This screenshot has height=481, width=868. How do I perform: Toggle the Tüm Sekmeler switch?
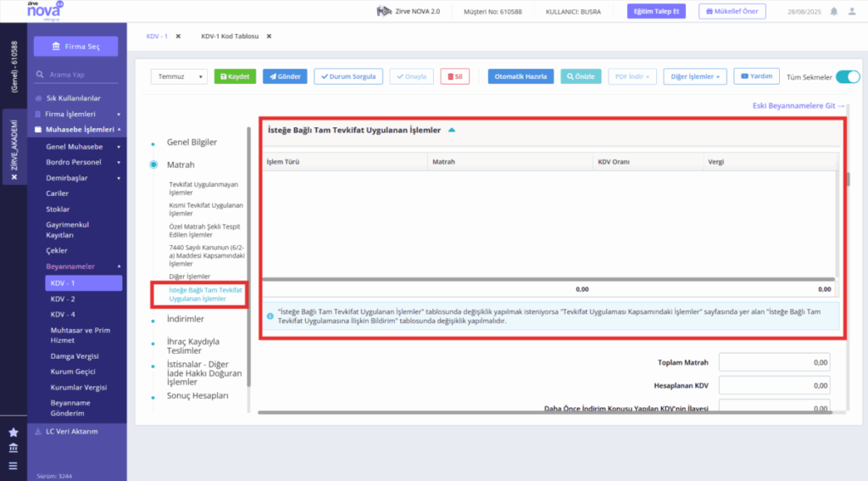848,77
